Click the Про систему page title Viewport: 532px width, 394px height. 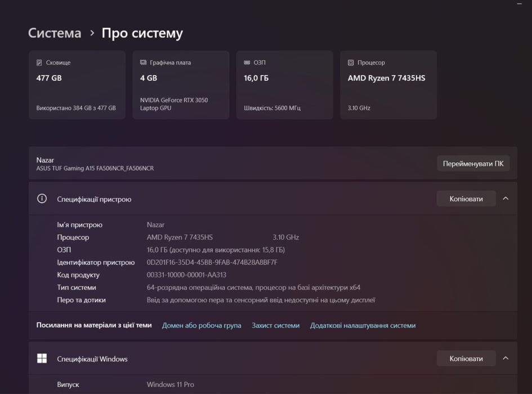pyautogui.click(x=142, y=33)
